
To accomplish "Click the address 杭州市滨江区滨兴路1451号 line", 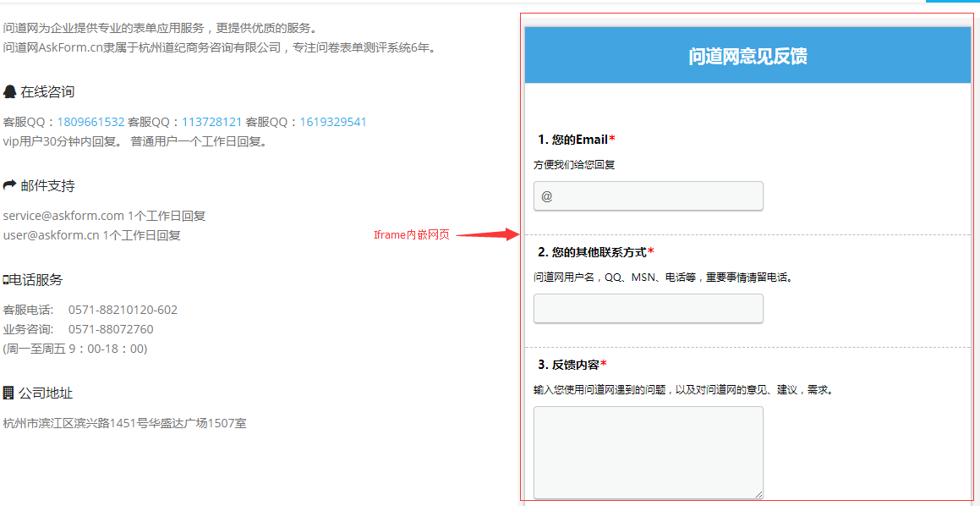I will coord(125,423).
